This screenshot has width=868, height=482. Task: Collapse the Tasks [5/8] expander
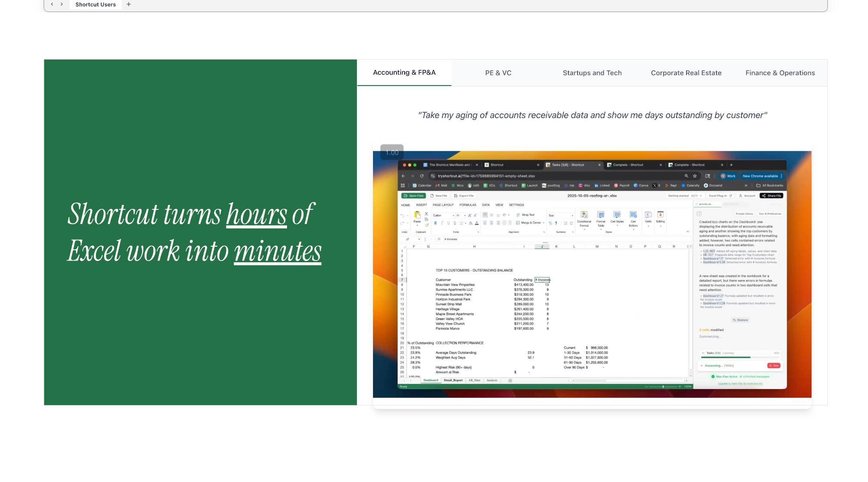tap(703, 353)
